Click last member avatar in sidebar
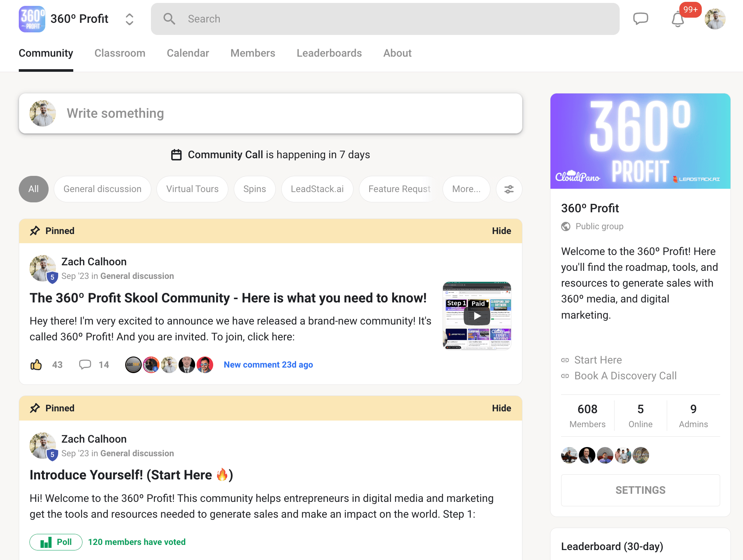 coord(641,456)
